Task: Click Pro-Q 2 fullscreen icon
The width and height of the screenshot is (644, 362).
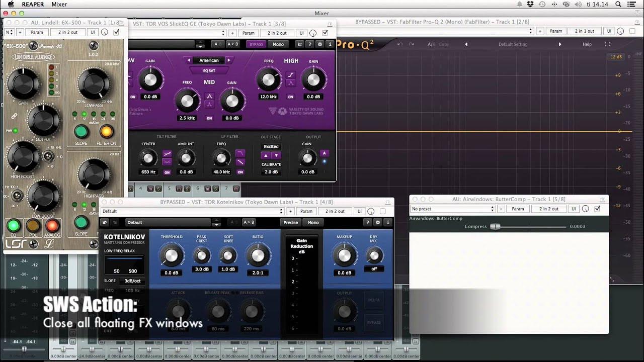Action: coord(608,44)
